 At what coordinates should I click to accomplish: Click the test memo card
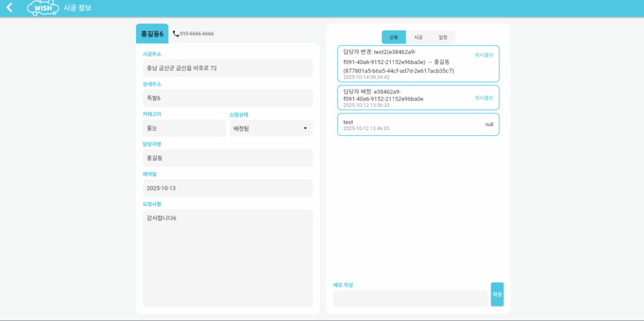pyautogui.click(x=418, y=125)
